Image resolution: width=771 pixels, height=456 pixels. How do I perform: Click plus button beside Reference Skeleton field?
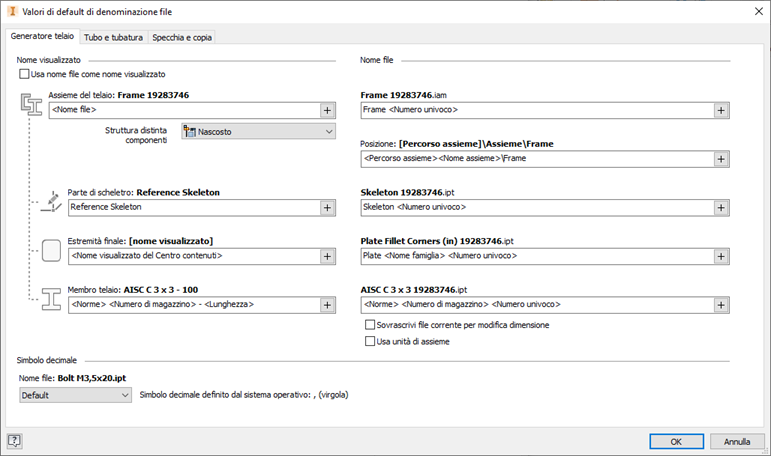click(326, 207)
